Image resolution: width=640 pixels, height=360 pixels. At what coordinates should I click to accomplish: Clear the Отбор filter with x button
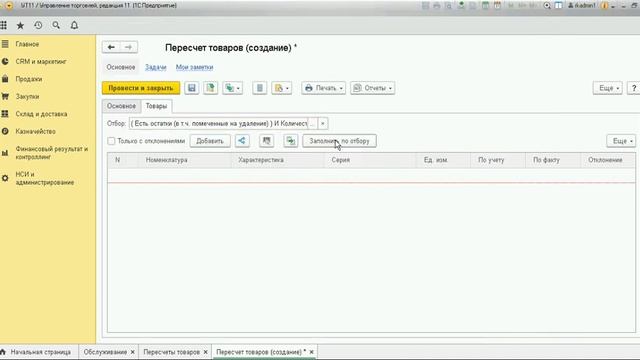[x=322, y=123]
